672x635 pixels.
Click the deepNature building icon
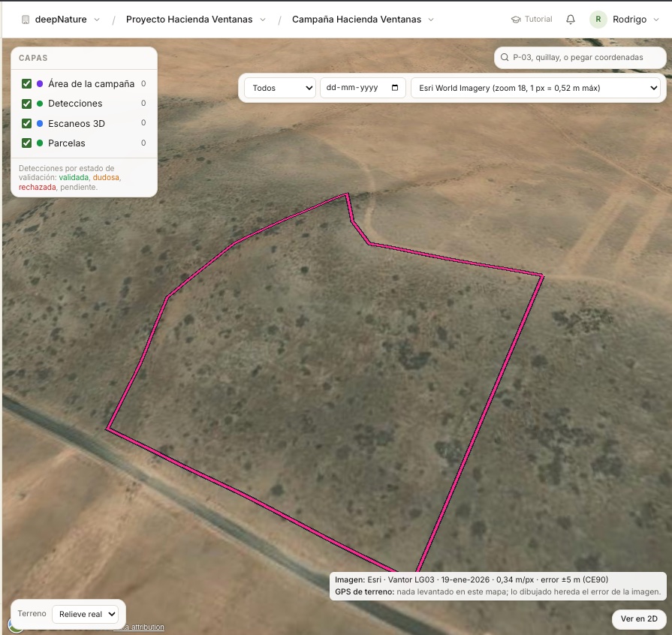26,20
